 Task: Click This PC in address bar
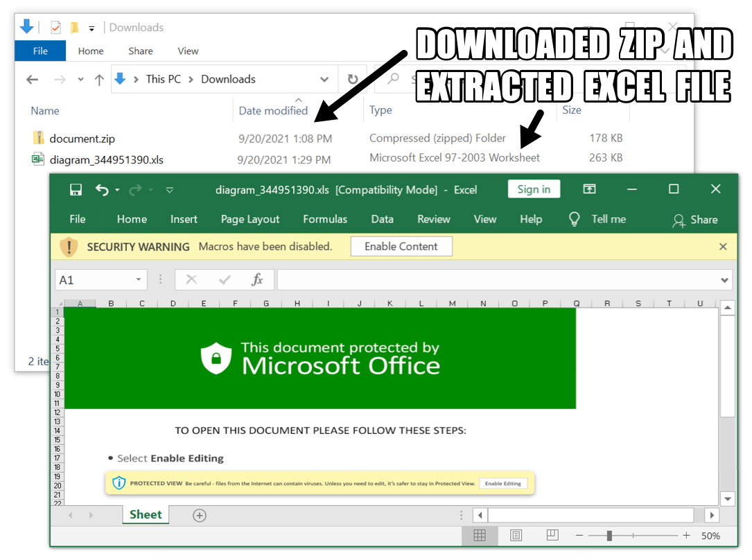[164, 79]
